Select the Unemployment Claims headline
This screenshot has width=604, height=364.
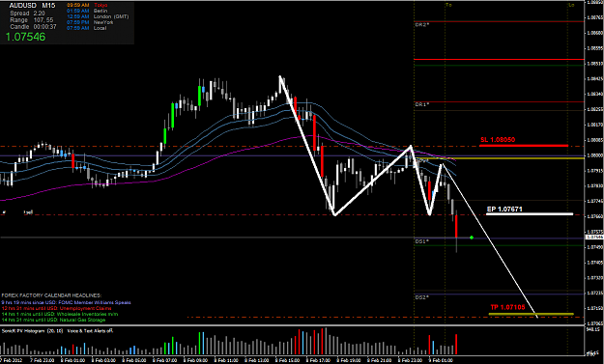click(x=56, y=308)
